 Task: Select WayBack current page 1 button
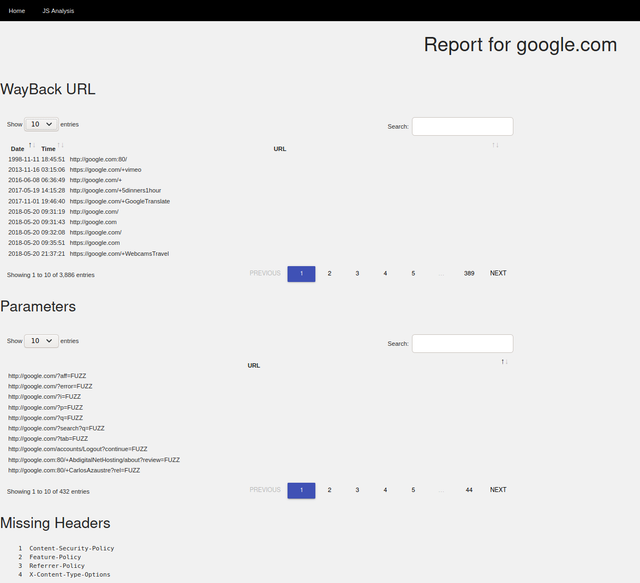click(x=301, y=274)
